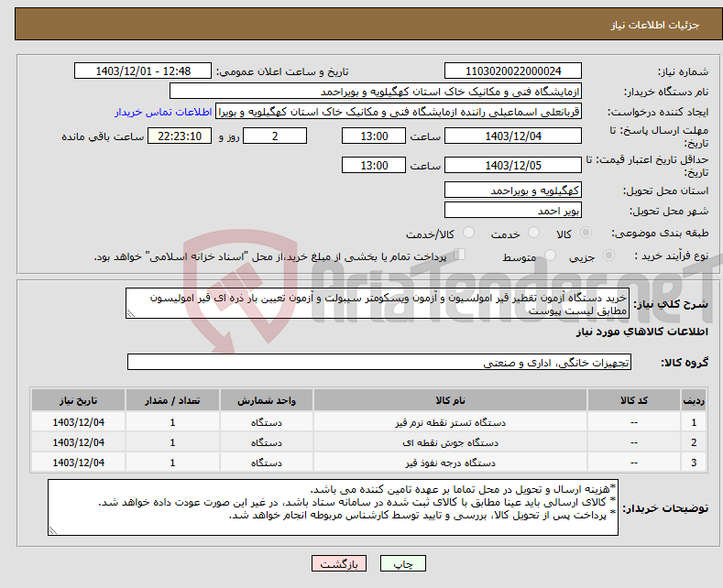Select row دستگاه جوش نقطه ای
Image resolution: width=723 pixels, height=588 pixels.
click(x=368, y=442)
